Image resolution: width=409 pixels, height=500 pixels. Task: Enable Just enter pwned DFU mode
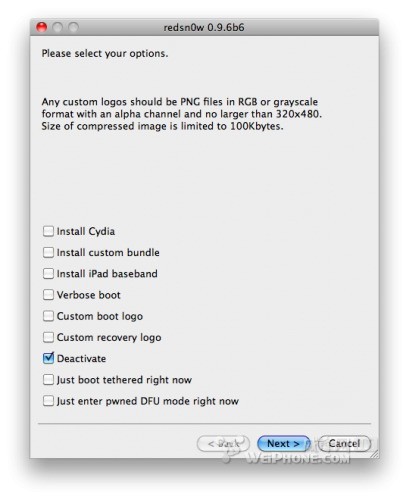click(x=48, y=401)
